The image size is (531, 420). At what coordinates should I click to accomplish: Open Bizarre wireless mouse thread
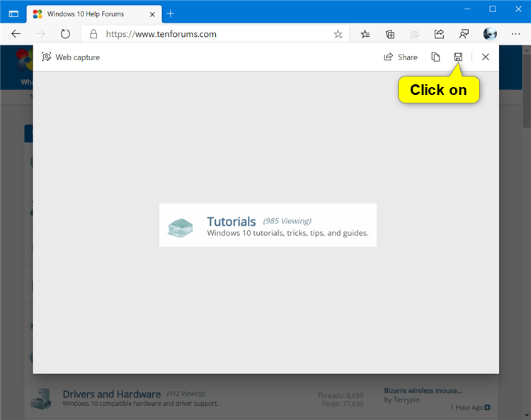(423, 391)
